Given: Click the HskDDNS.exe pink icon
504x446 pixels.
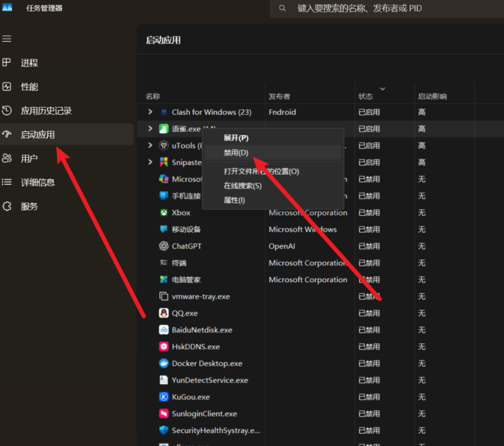Looking at the screenshot, I should click(164, 346).
